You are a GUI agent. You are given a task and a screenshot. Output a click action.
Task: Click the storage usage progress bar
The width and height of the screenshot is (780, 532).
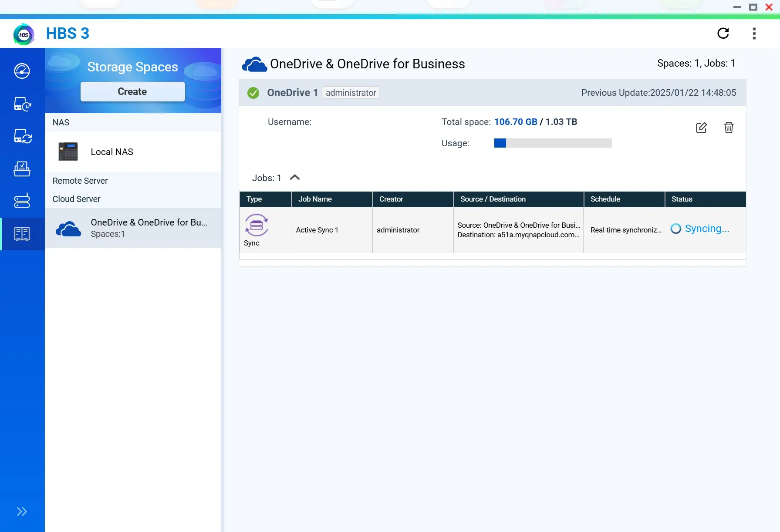pyautogui.click(x=553, y=143)
